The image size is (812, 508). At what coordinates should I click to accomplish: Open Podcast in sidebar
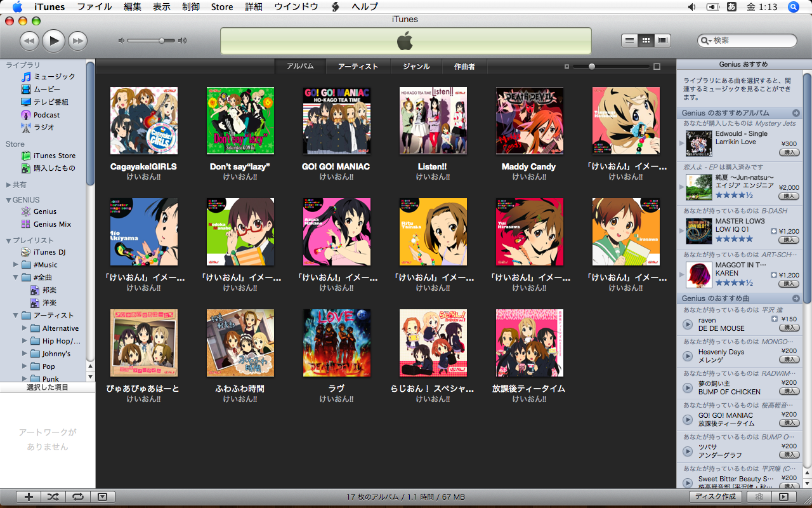[x=41, y=115]
